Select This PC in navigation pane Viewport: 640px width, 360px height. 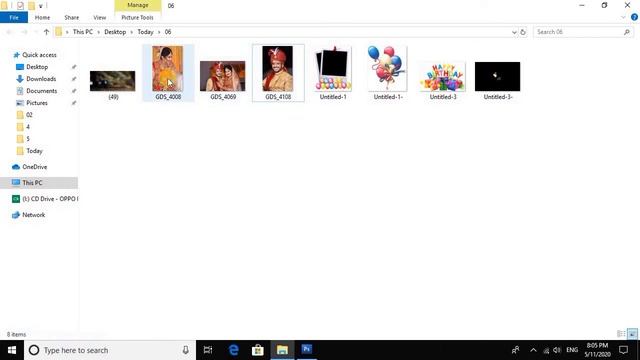tap(32, 183)
